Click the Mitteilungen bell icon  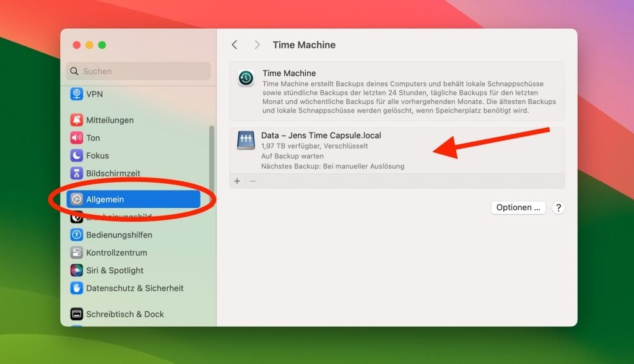76,119
